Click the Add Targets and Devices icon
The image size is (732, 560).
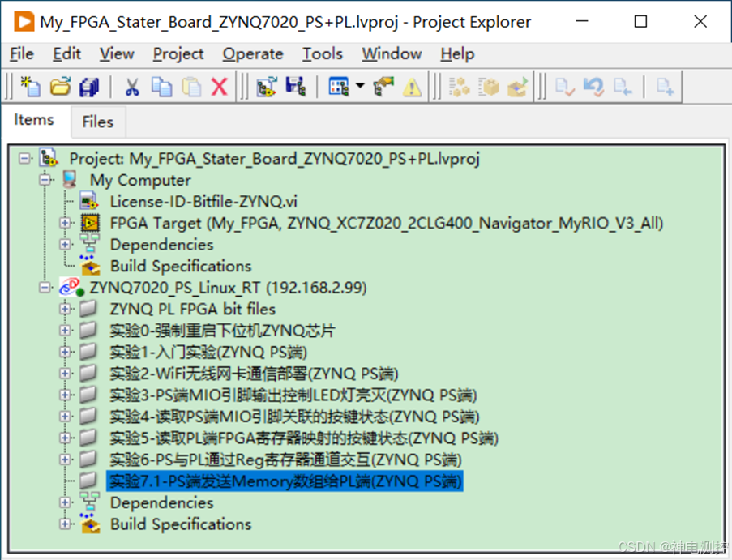pos(267,87)
